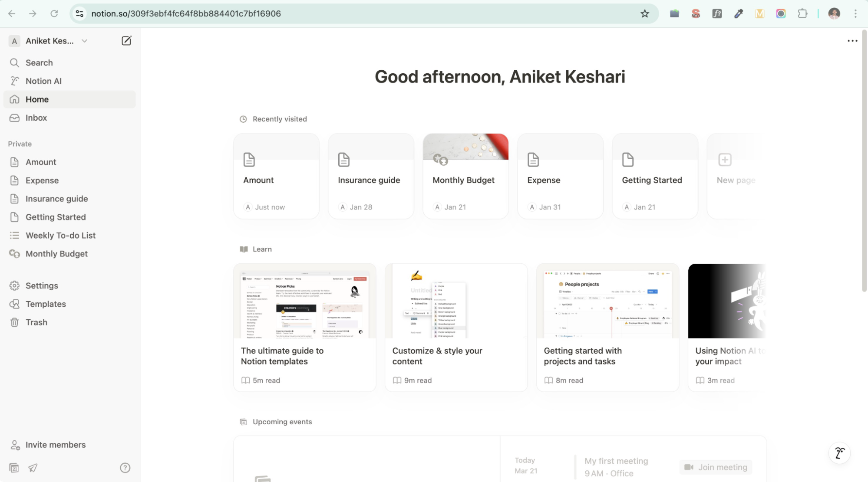The width and height of the screenshot is (868, 482).
Task: Create a new page using the compose icon
Action: pyautogui.click(x=126, y=40)
